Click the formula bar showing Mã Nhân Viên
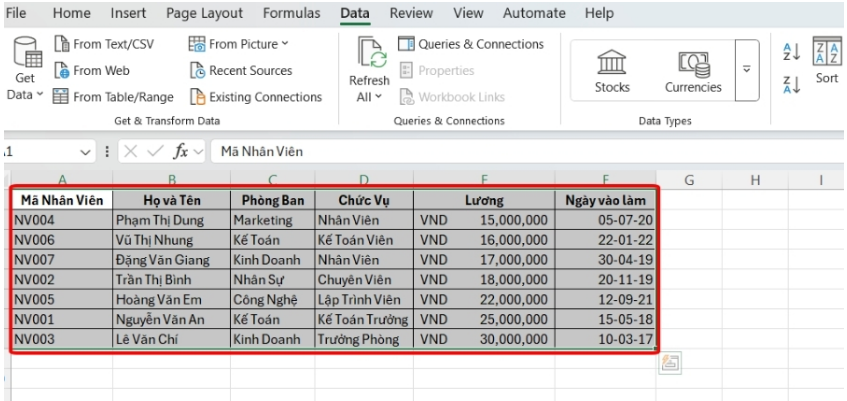 coord(527,152)
